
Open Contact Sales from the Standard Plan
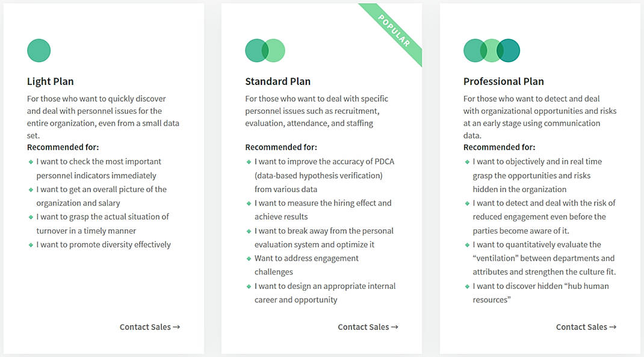point(367,327)
